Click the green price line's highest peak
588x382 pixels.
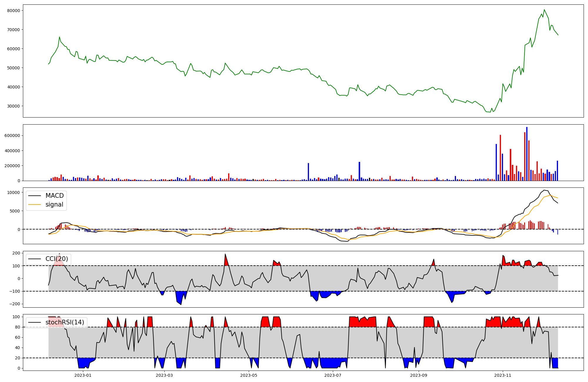[x=544, y=10]
